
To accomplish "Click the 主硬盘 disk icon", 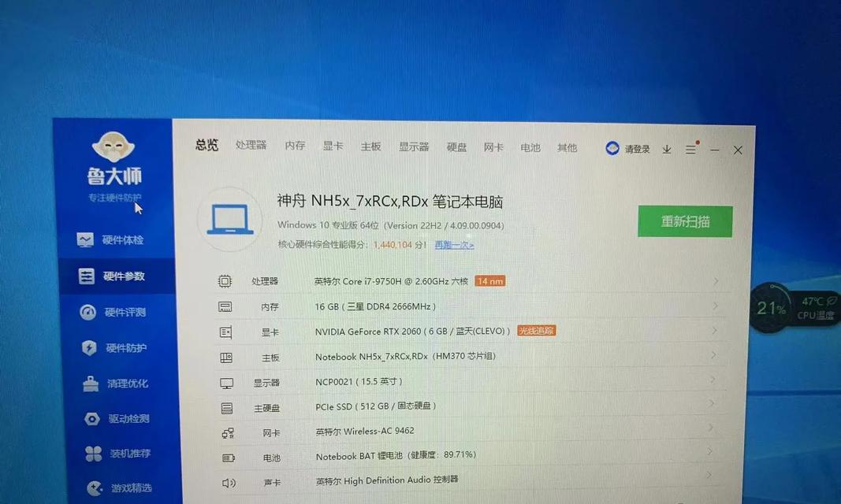I will (x=227, y=408).
